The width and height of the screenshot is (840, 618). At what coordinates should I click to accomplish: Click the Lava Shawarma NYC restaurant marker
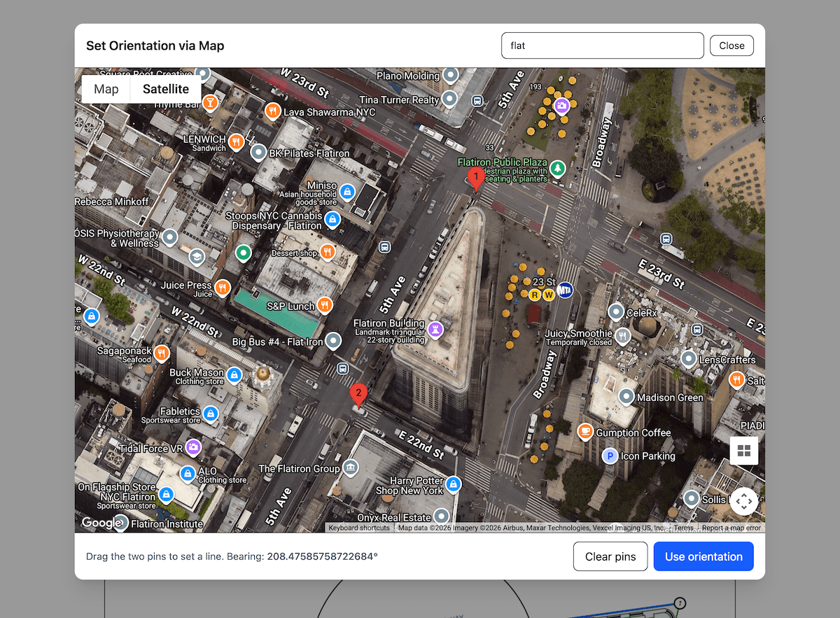pos(273,111)
